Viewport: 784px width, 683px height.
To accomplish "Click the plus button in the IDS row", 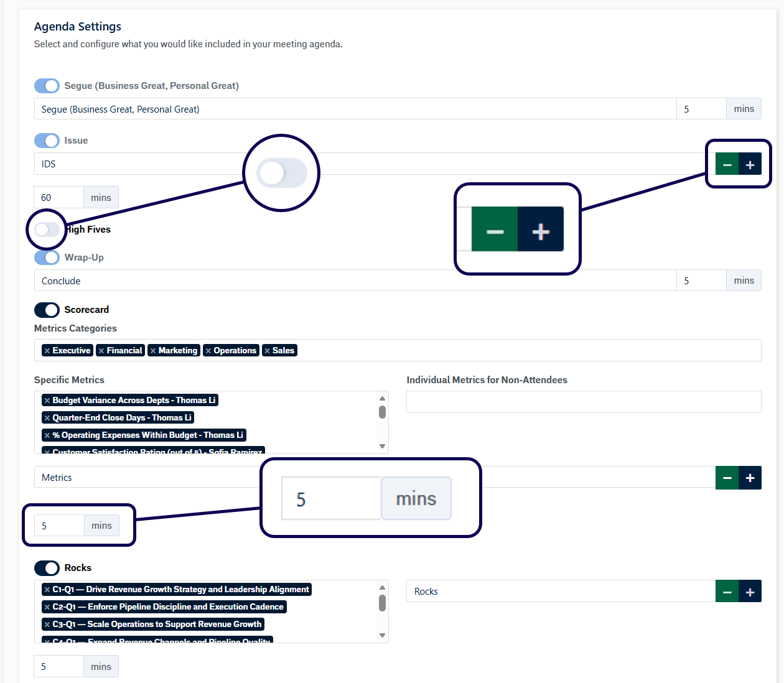I will tap(750, 164).
